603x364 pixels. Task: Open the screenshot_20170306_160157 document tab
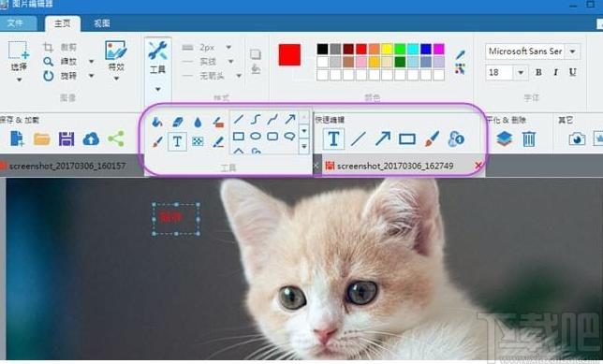click(67, 166)
